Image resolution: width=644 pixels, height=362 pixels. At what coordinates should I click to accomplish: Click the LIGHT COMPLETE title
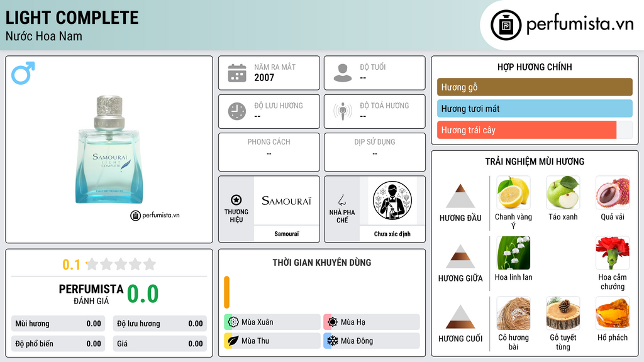pos(72,18)
